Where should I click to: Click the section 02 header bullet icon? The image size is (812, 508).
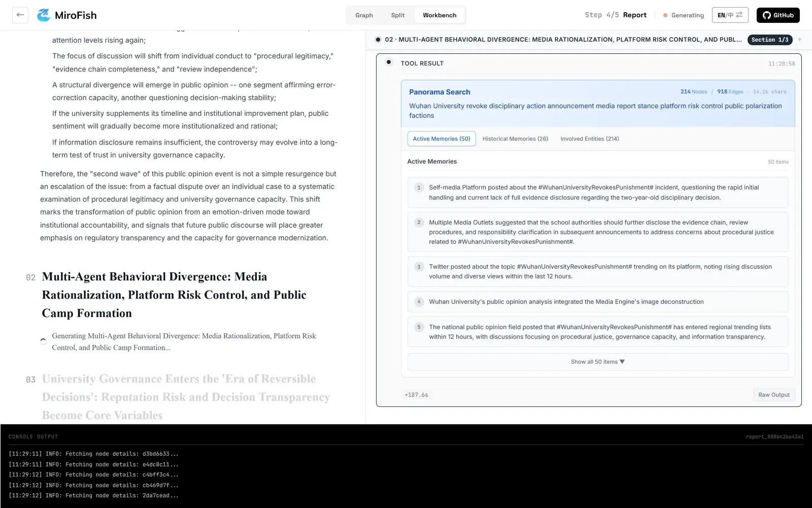pos(378,40)
